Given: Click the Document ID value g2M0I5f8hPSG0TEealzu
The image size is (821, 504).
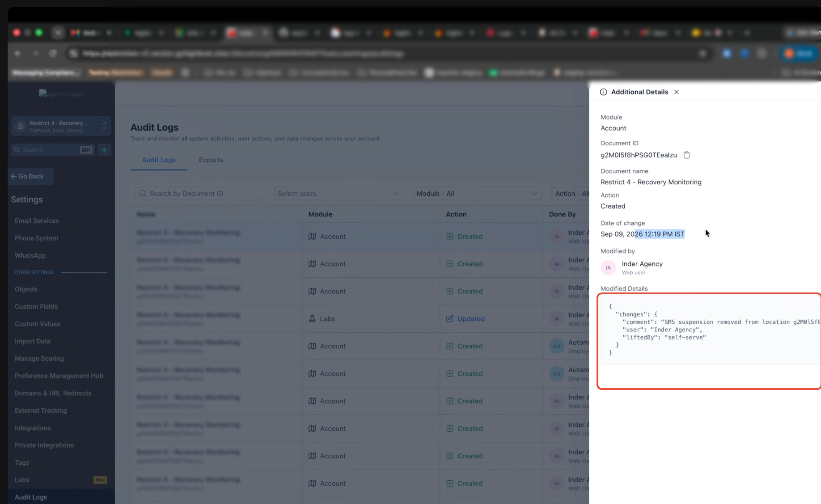Looking at the screenshot, I should [639, 155].
